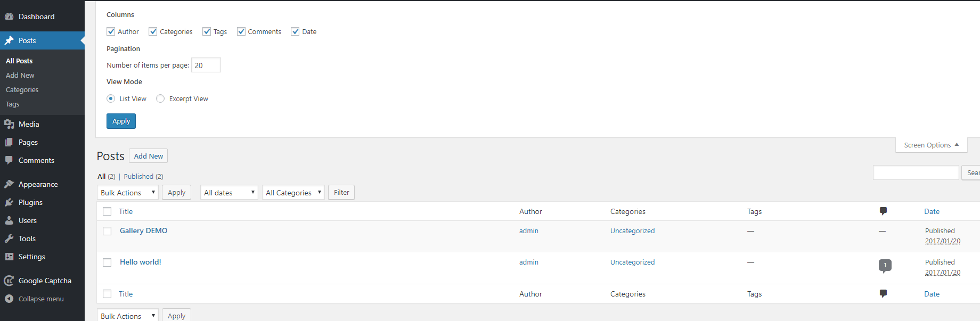Open the Users menu item
Image resolution: width=980 pixels, height=321 pixels.
click(28, 220)
